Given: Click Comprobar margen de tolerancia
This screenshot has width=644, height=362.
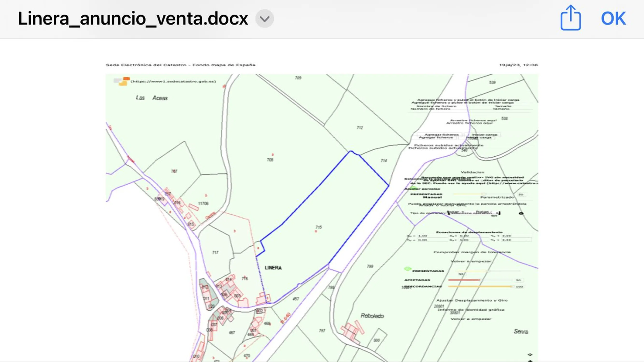Looking at the screenshot, I should [x=472, y=252].
